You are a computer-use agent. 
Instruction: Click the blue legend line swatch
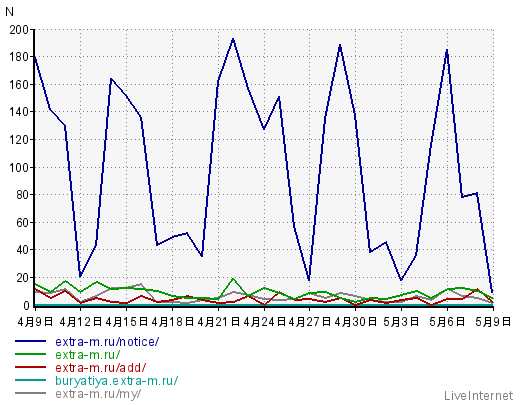pyautogui.click(x=30, y=341)
